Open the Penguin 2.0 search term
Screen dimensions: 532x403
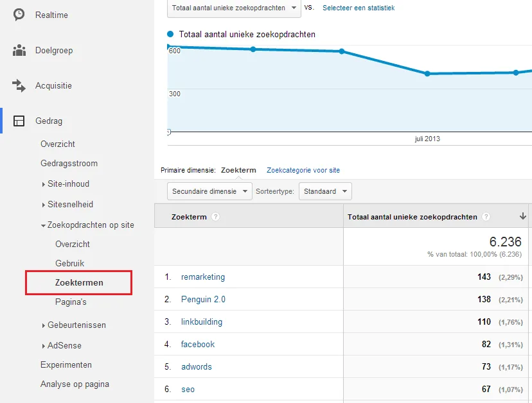pos(203,299)
